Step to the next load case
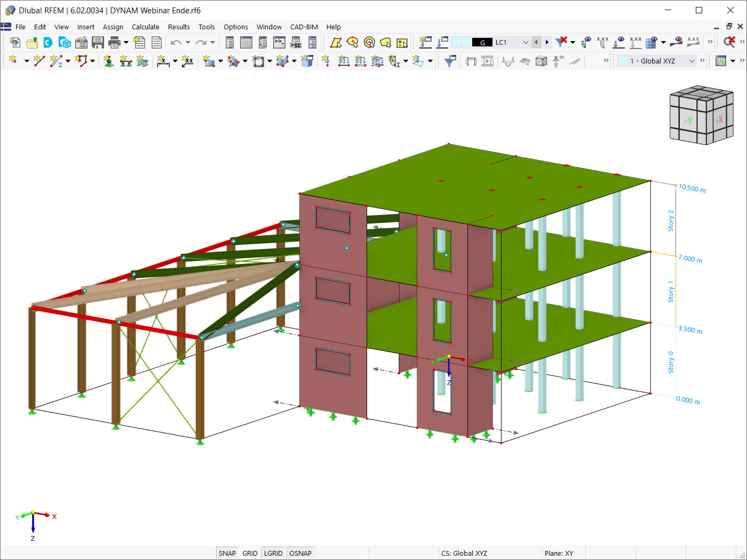Image resolution: width=747 pixels, height=560 pixels. [547, 42]
